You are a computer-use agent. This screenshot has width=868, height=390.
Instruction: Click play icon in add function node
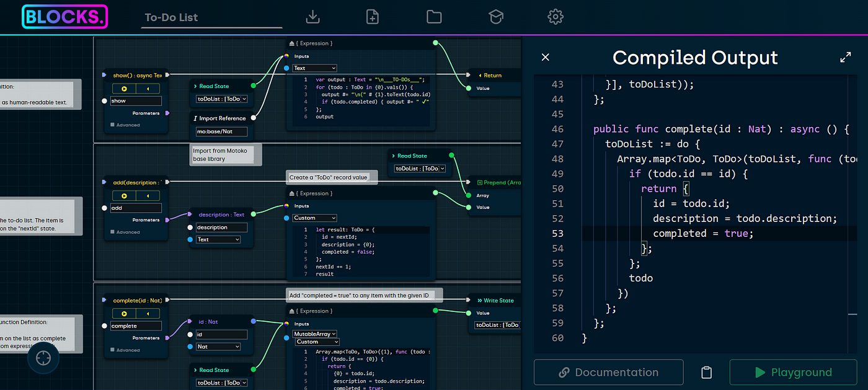click(x=124, y=196)
